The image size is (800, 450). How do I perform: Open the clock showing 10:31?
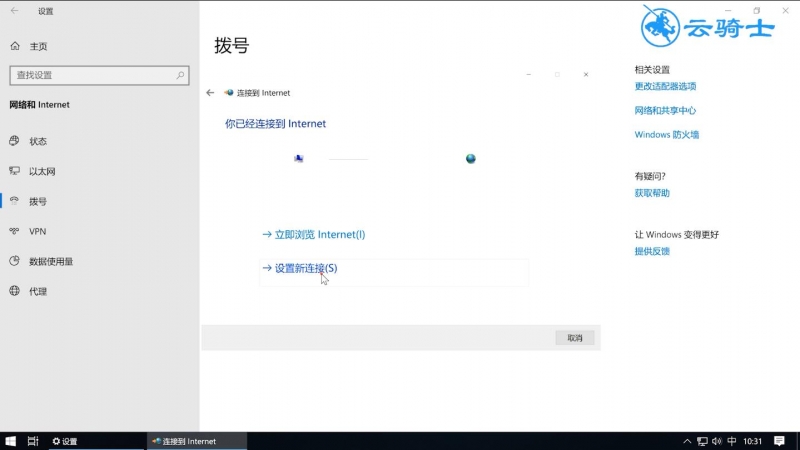tap(753, 441)
